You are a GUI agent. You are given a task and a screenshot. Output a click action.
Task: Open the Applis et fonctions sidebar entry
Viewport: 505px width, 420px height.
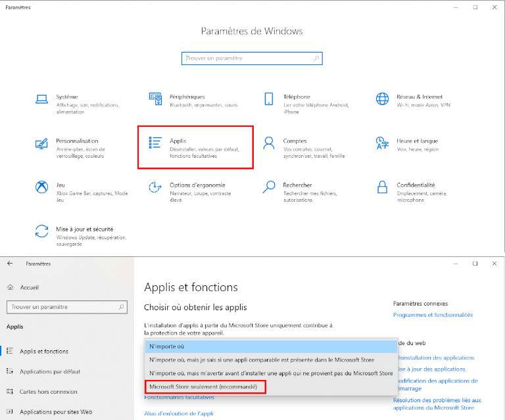click(x=44, y=351)
